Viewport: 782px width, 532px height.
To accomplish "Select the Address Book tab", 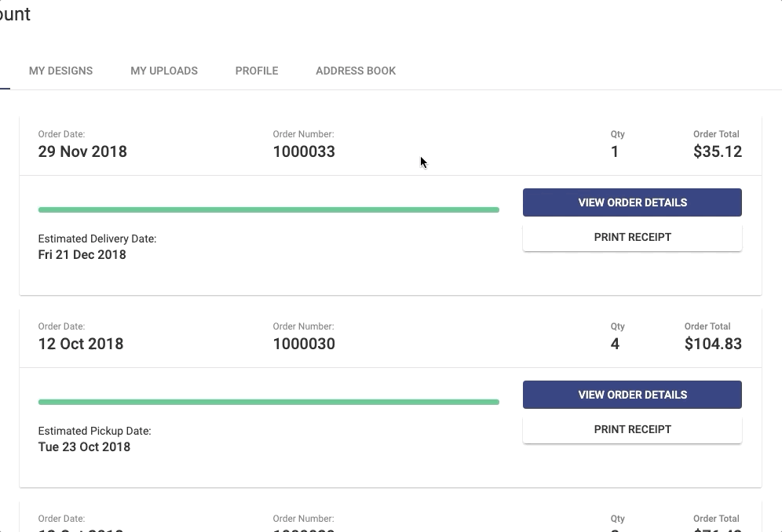I will tap(356, 71).
